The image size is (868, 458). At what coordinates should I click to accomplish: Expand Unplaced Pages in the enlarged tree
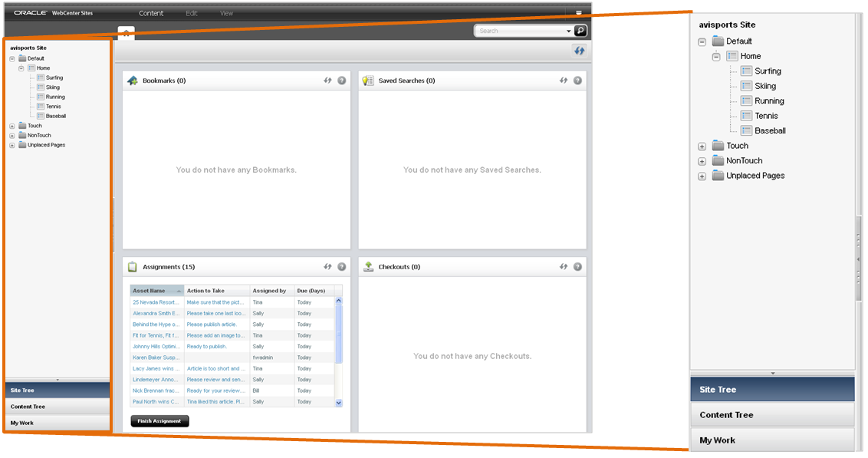click(x=702, y=176)
